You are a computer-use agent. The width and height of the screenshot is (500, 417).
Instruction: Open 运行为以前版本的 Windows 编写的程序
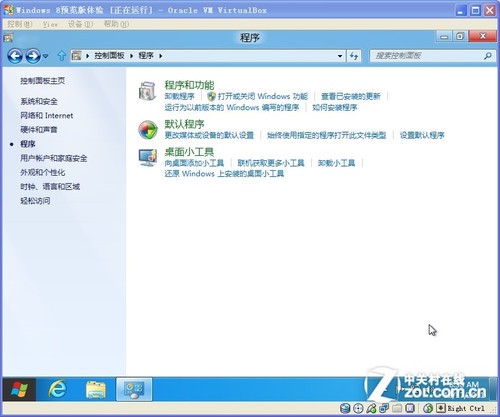pos(232,108)
